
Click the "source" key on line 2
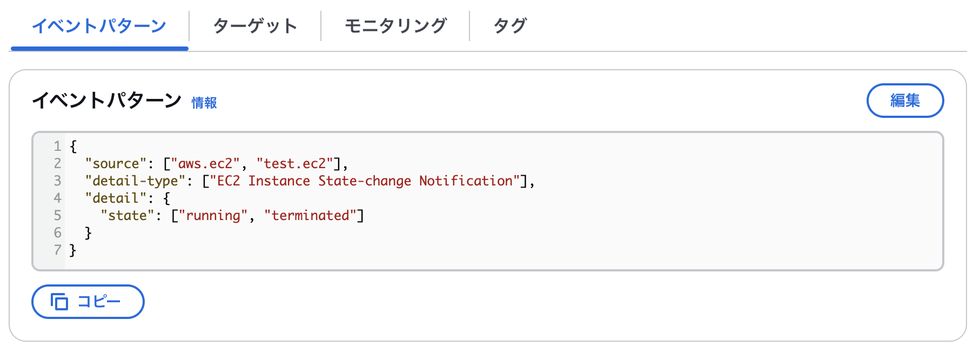[x=116, y=164]
